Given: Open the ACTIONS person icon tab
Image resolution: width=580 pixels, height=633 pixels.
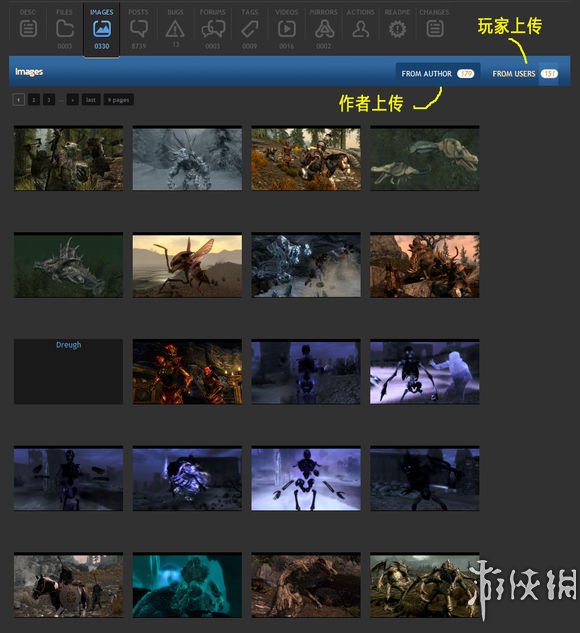Looking at the screenshot, I should coord(360,28).
